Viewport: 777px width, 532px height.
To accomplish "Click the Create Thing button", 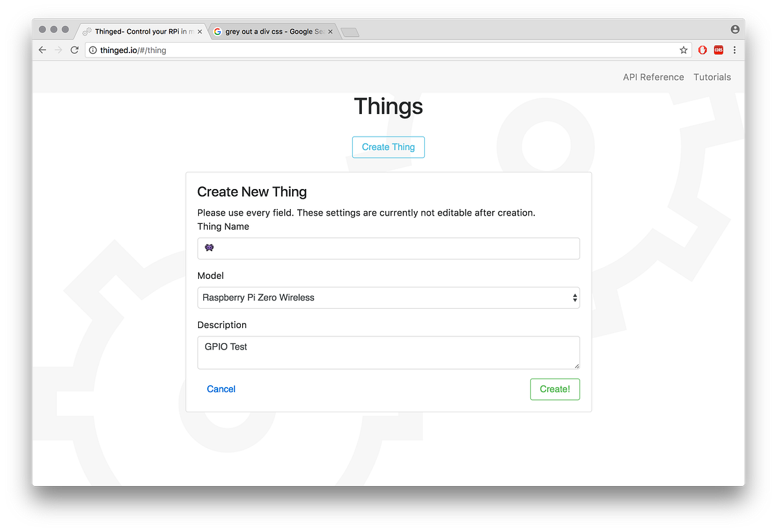I will coord(388,147).
